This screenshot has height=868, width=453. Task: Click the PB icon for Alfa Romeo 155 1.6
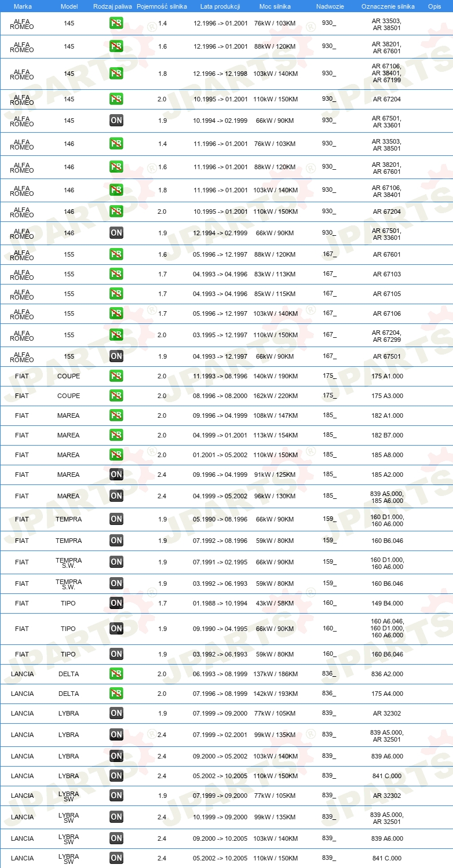click(x=116, y=254)
